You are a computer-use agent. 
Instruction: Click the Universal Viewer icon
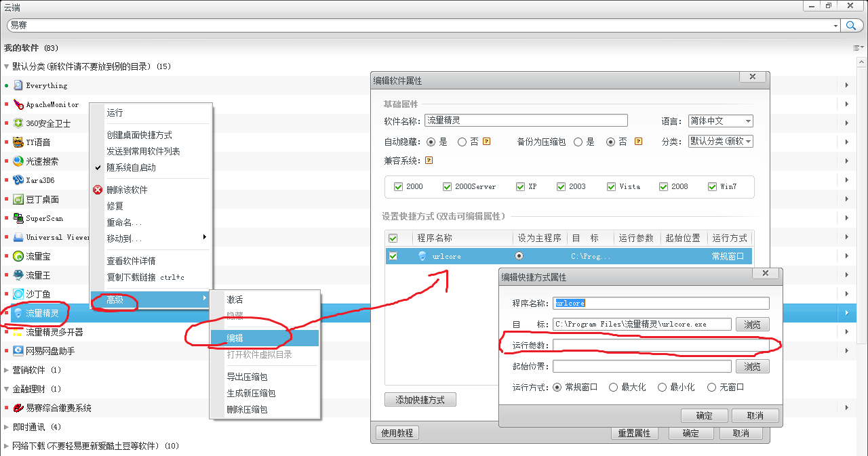tap(18, 237)
